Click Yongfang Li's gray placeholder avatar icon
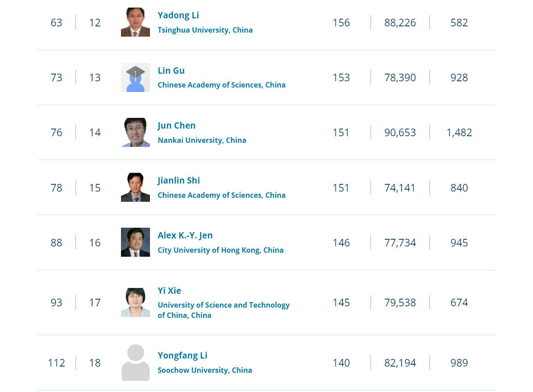533x392 pixels. (135, 363)
